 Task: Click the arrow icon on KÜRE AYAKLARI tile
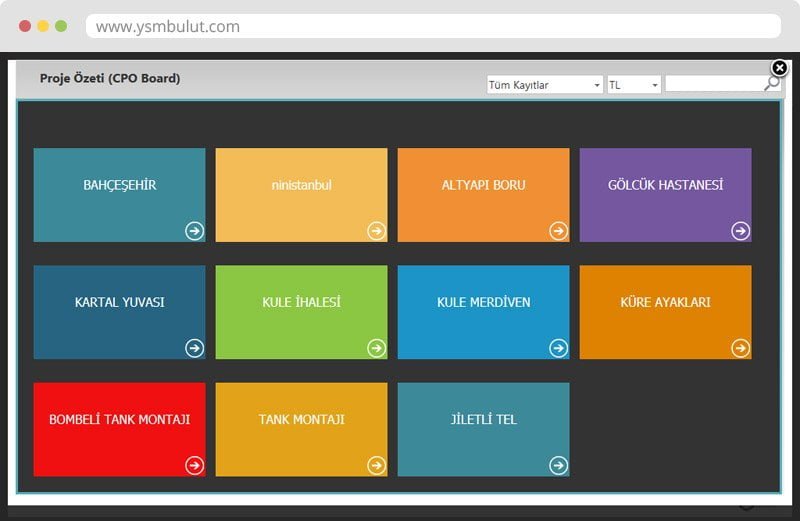click(740, 348)
